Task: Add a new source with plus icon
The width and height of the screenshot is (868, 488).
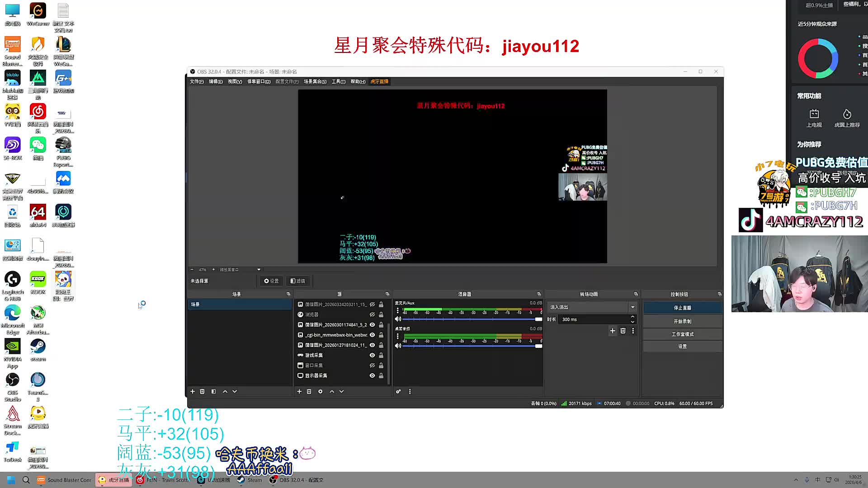Action: [299, 391]
